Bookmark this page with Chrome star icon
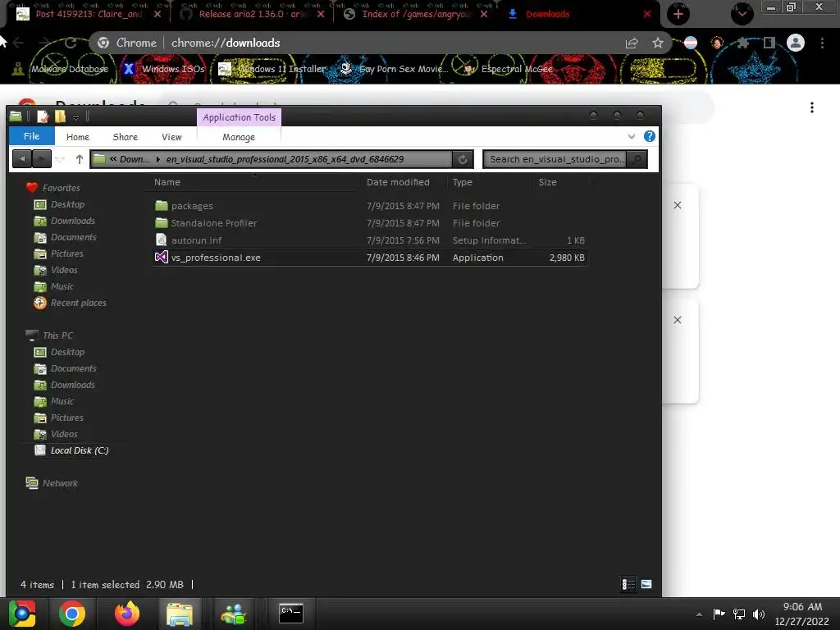The image size is (840, 630). [x=658, y=43]
